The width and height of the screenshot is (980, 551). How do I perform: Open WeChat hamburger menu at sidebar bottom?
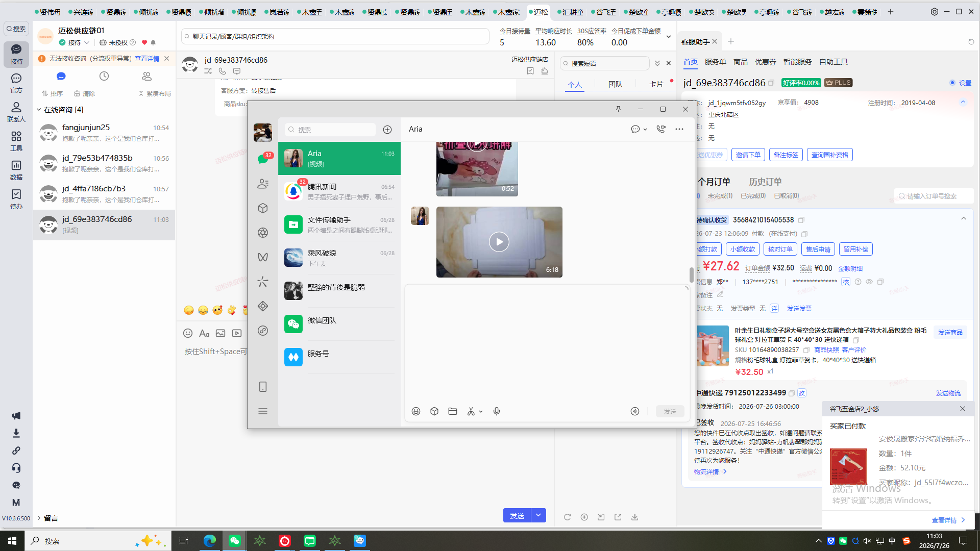pyautogui.click(x=263, y=411)
